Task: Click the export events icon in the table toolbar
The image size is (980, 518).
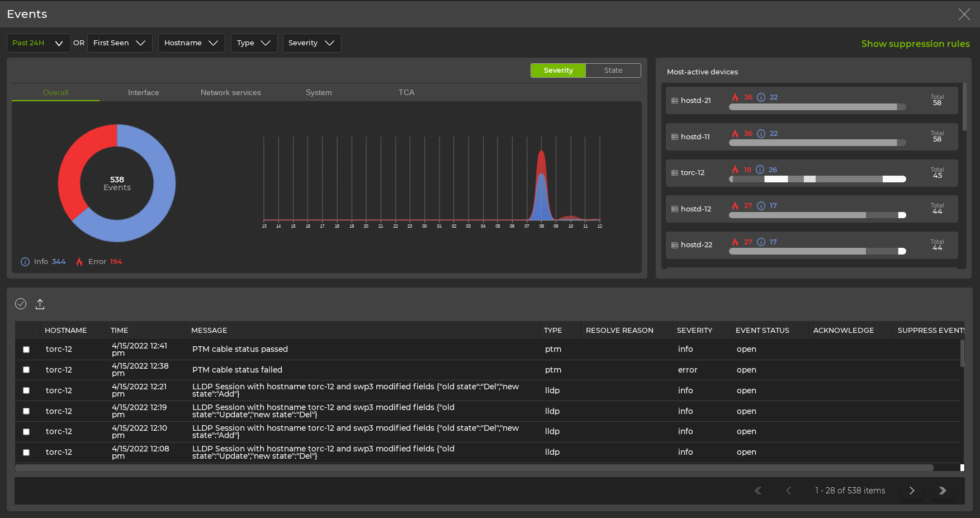Action: pos(40,304)
